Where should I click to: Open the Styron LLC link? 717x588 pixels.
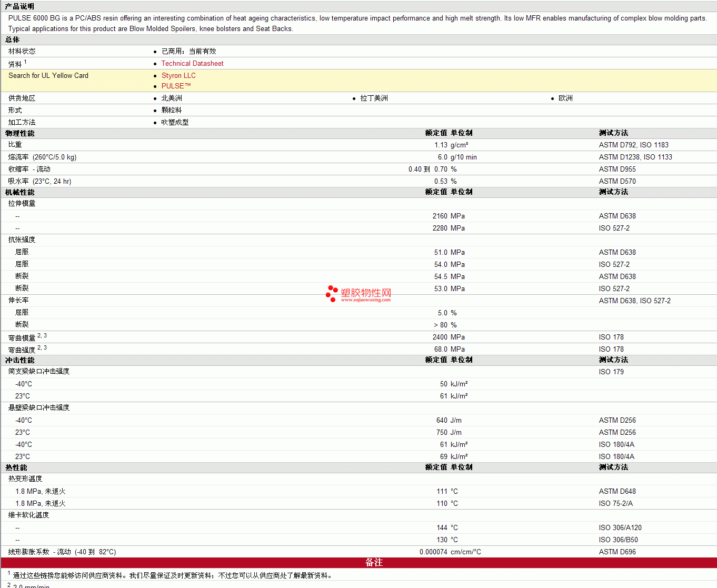pyautogui.click(x=178, y=75)
